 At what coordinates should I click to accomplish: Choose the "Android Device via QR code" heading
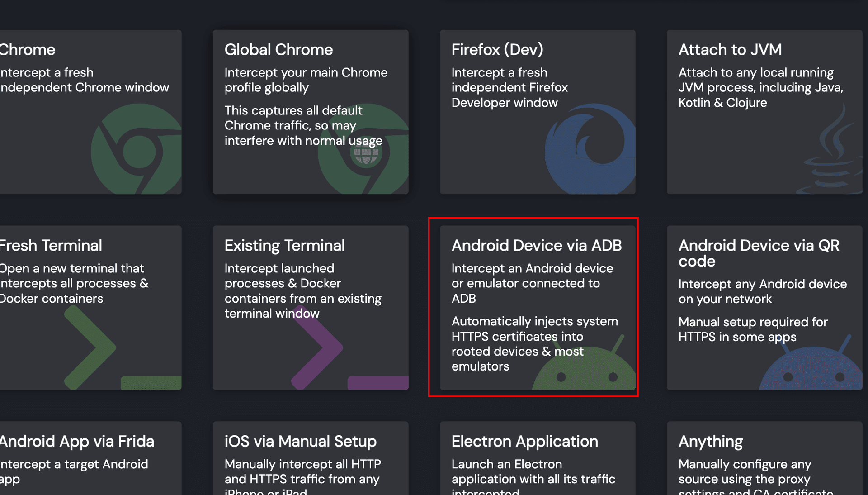(759, 253)
